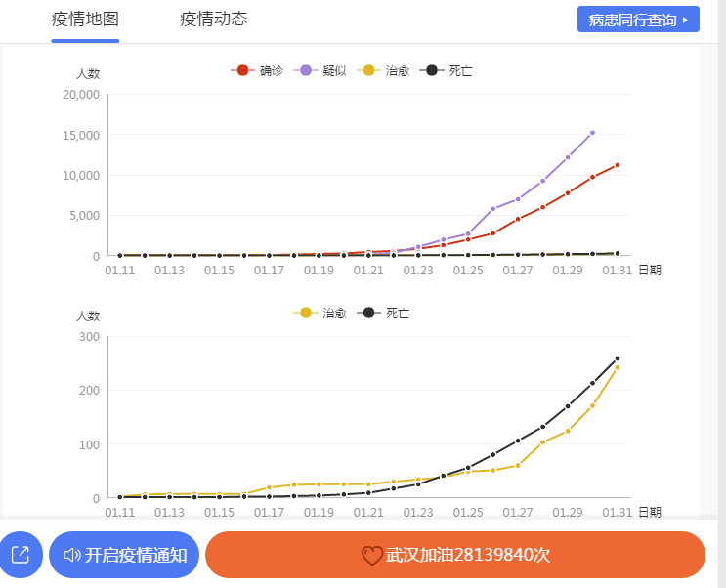Click 01.25 label on top chart axis

coord(468,270)
